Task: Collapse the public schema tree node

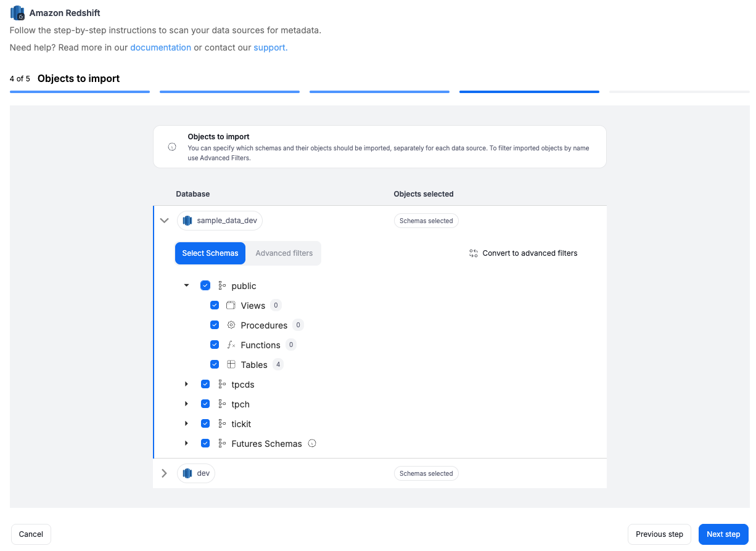Action: click(x=186, y=285)
